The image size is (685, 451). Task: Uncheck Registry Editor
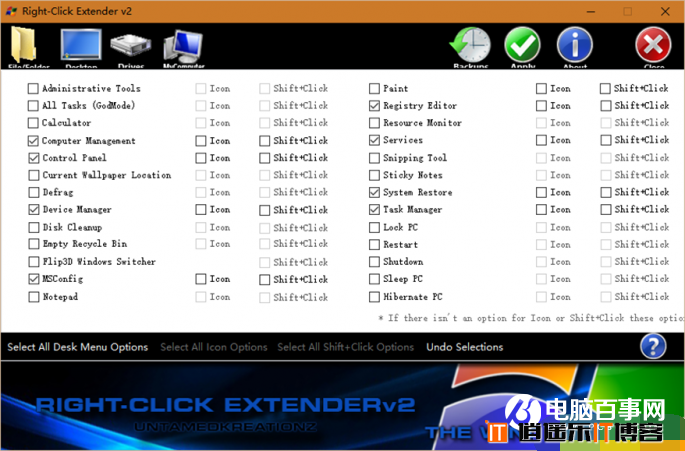click(374, 106)
